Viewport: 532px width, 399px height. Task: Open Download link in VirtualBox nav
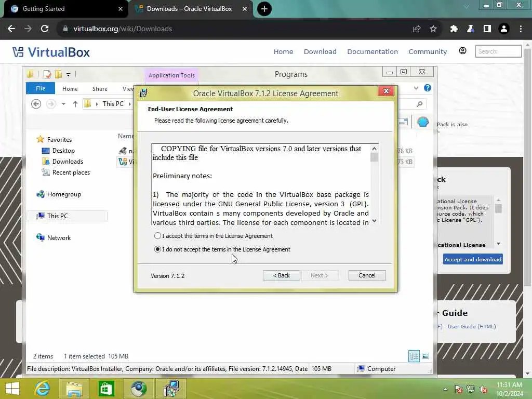[320, 51]
